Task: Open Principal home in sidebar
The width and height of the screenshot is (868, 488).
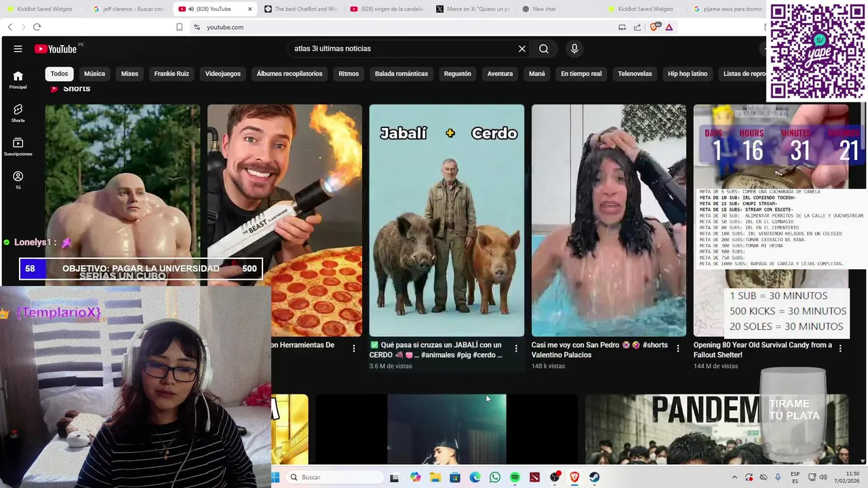Action: [x=18, y=80]
